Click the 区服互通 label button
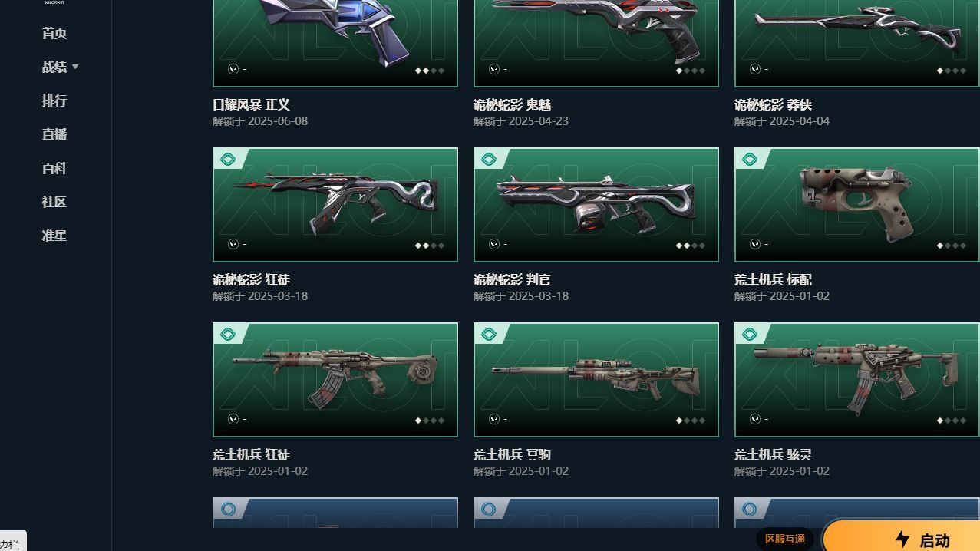Viewport: 980px width, 551px height. [785, 539]
